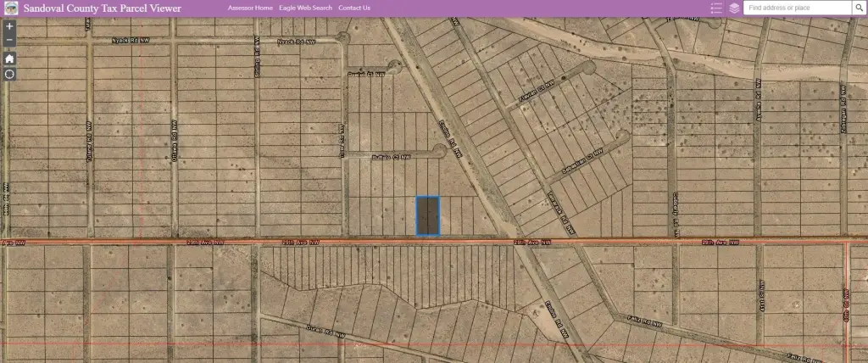The width and height of the screenshot is (868, 363).
Task: Open the Contact Us link
Action: tap(354, 8)
